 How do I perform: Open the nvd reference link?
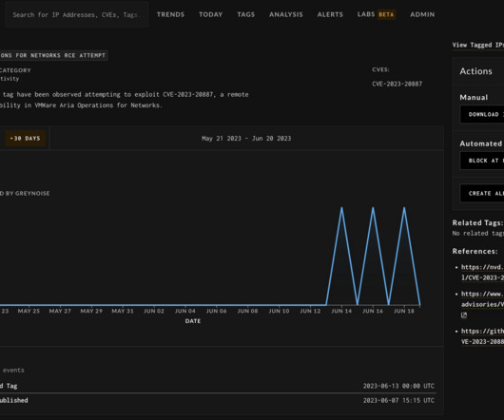pos(482,273)
